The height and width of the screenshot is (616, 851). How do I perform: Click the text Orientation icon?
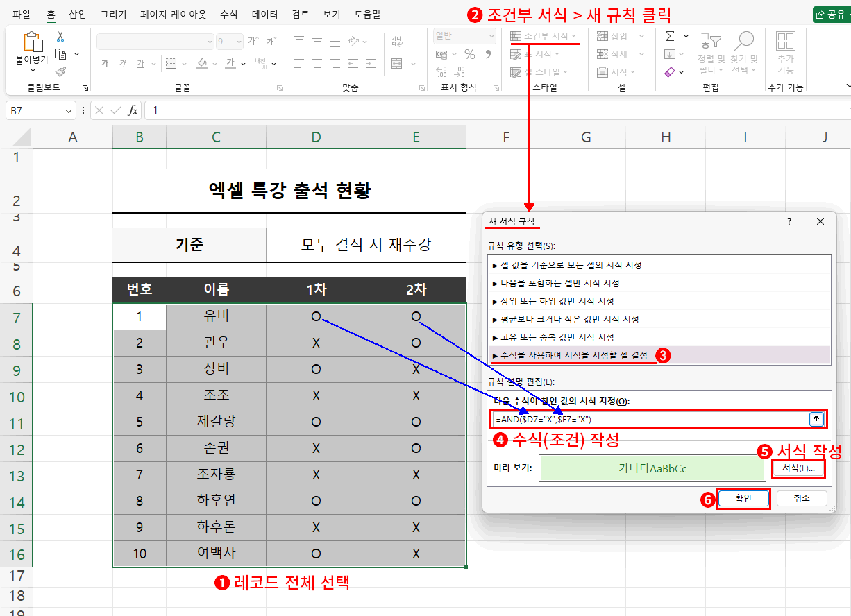[x=355, y=41]
